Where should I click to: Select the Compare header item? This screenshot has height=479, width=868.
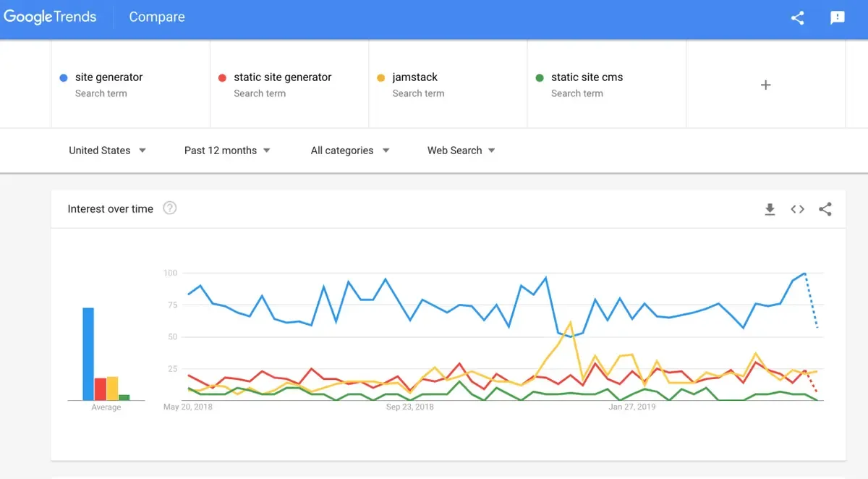tap(157, 17)
